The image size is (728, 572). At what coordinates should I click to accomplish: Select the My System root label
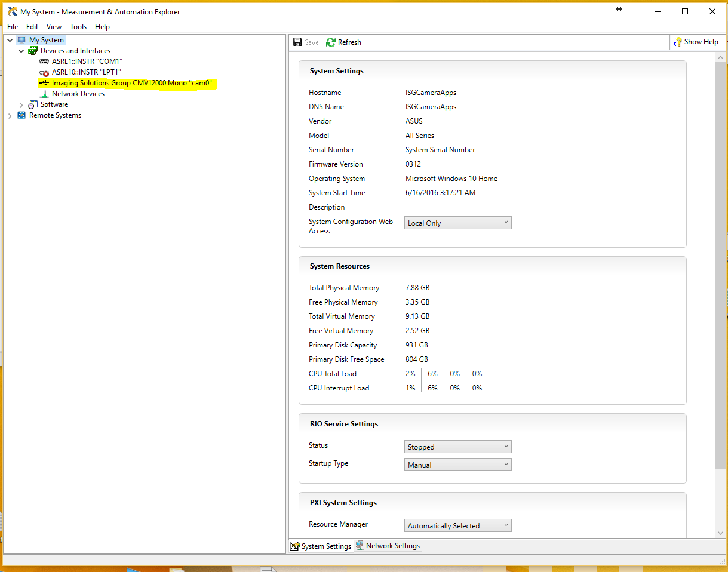point(47,40)
